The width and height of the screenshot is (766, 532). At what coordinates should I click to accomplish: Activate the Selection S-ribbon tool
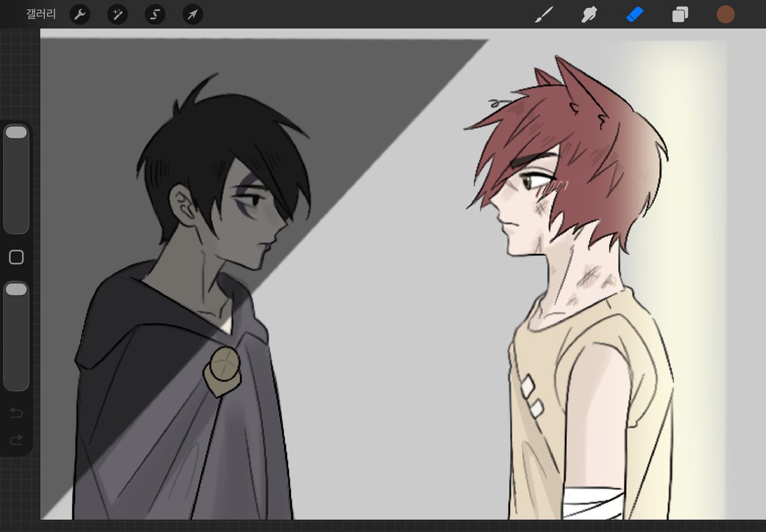tap(154, 14)
